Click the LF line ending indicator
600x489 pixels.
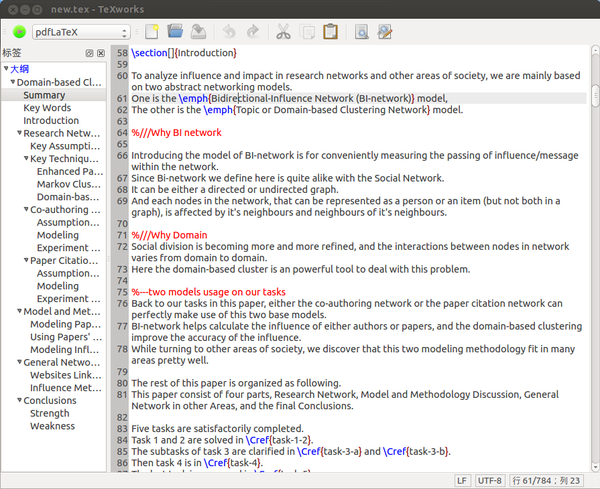pos(462,481)
